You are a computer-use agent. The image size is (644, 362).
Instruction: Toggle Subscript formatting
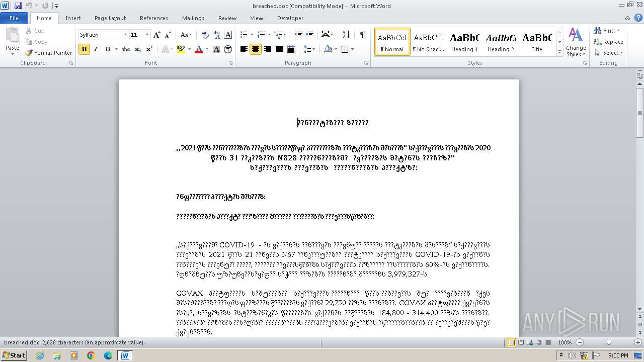[138, 49]
